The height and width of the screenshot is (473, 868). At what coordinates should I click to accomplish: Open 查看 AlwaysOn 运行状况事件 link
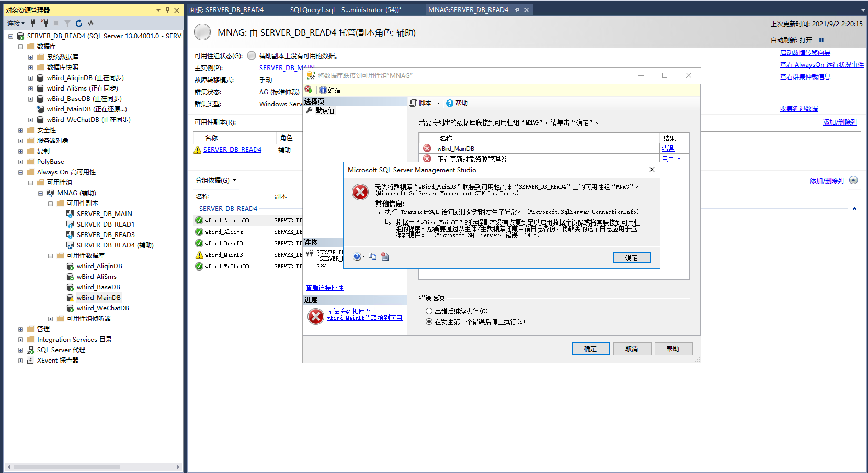click(822, 65)
